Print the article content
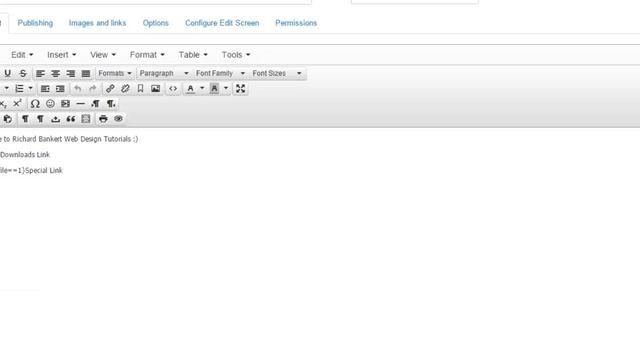Screen dimensions: 640x360 click(x=103, y=119)
